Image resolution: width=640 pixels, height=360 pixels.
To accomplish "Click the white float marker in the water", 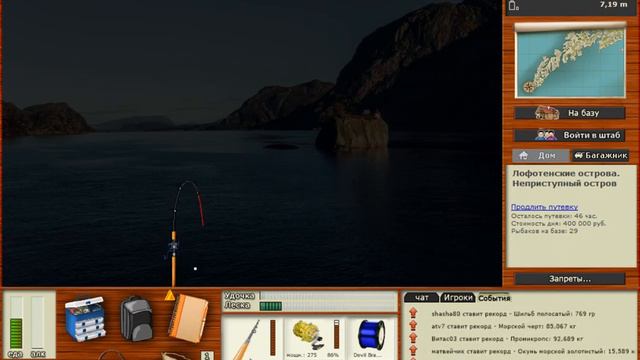I will 195,269.
